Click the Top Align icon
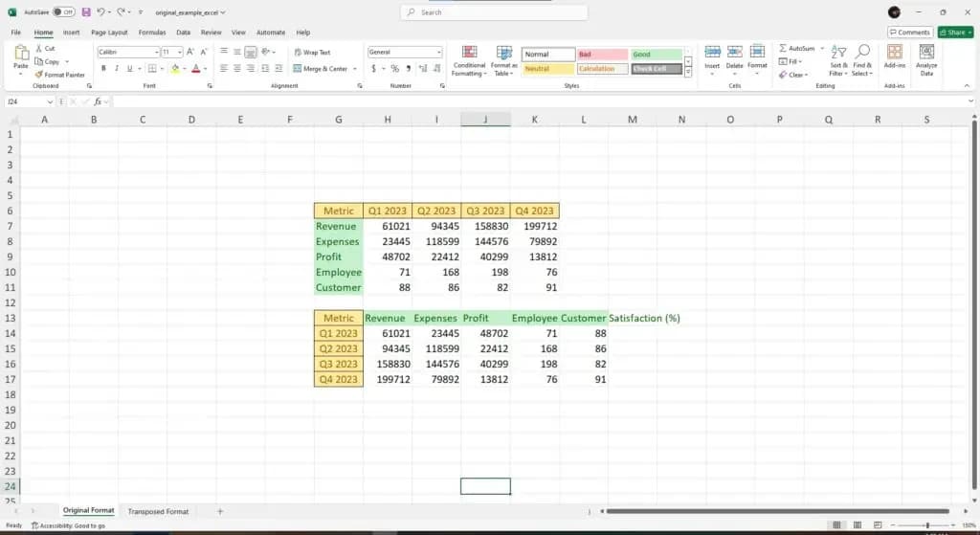 pos(223,52)
